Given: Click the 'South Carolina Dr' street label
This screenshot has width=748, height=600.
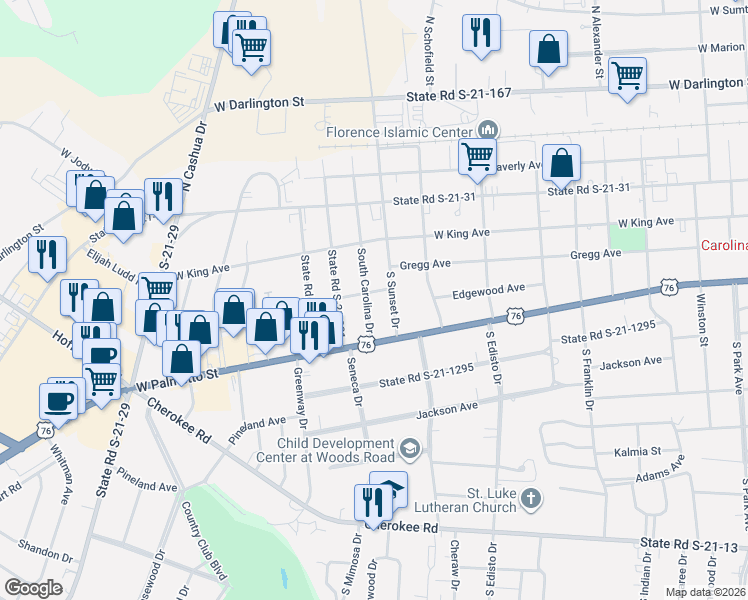Looking at the screenshot, I should tap(365, 290).
